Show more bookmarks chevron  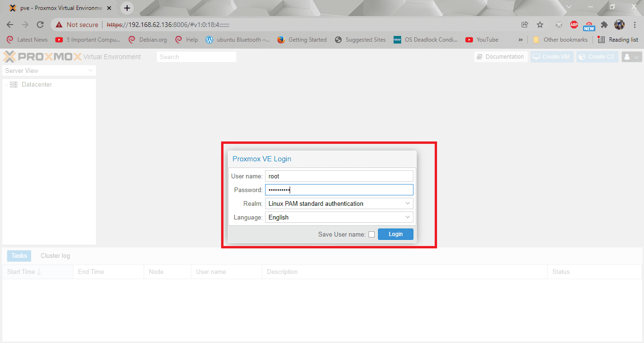coord(521,40)
